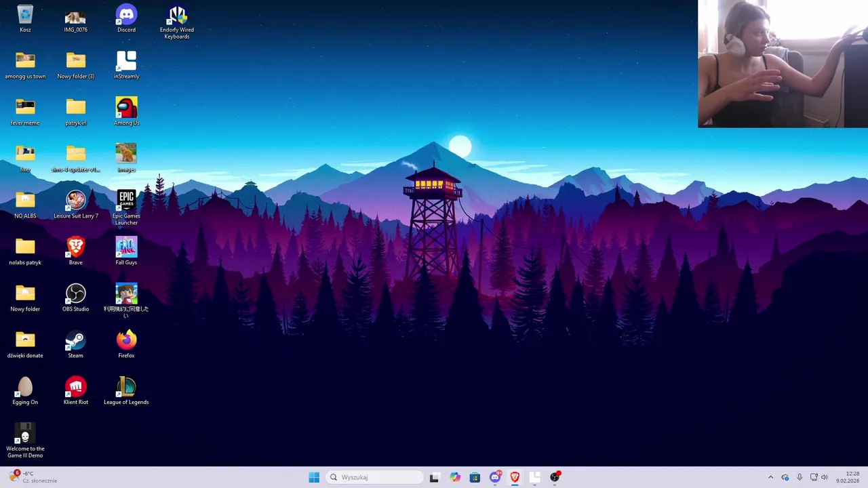Launch the inStreamly shortcut
Screen dimensions: 868x488
point(126,66)
